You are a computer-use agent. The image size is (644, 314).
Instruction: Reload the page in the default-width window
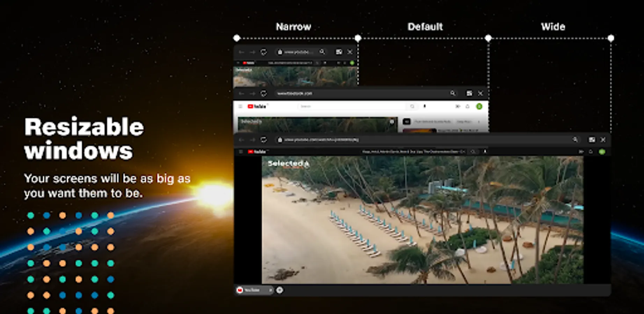tap(263, 94)
